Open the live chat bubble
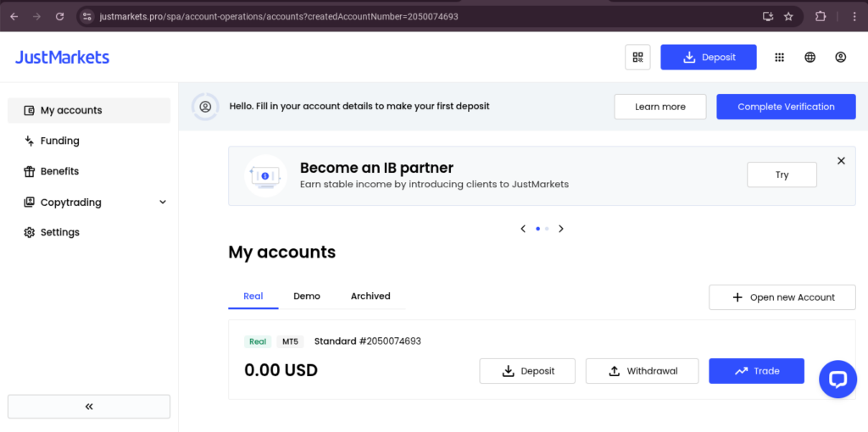 [x=837, y=379]
